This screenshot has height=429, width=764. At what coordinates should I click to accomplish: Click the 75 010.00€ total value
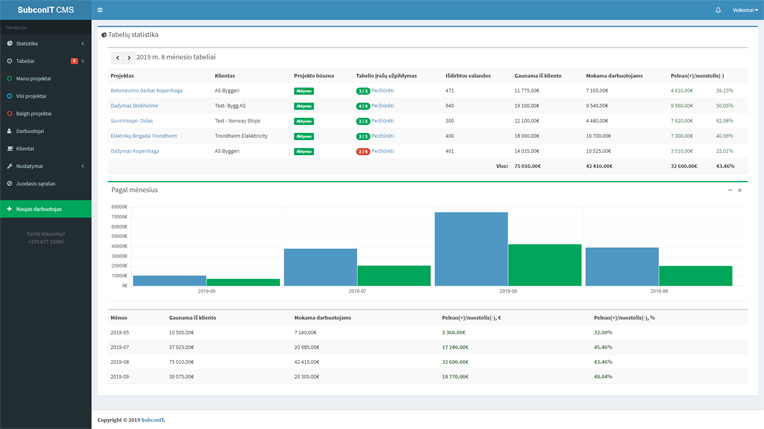coord(528,166)
